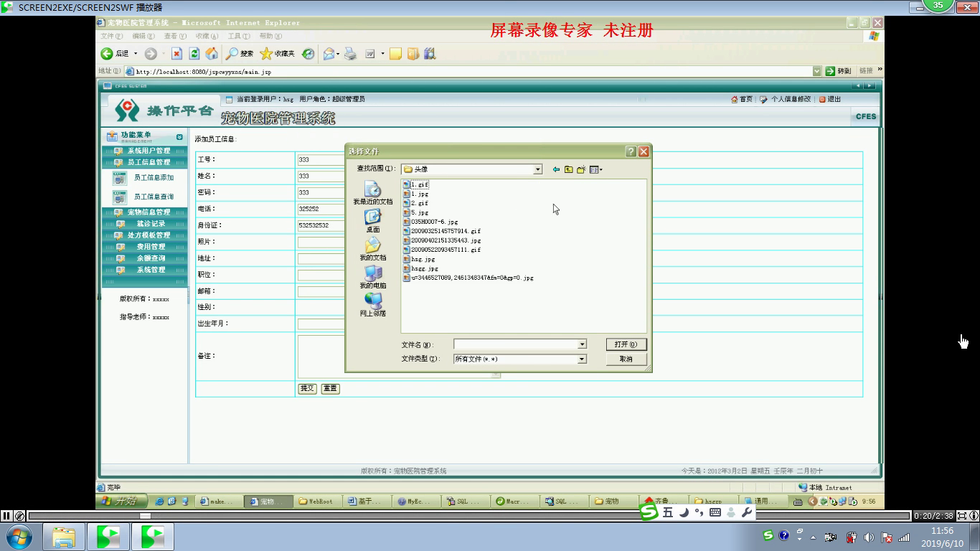Image resolution: width=980 pixels, height=551 pixels.
Task: Open IE 编辑 menu
Action: tap(143, 36)
